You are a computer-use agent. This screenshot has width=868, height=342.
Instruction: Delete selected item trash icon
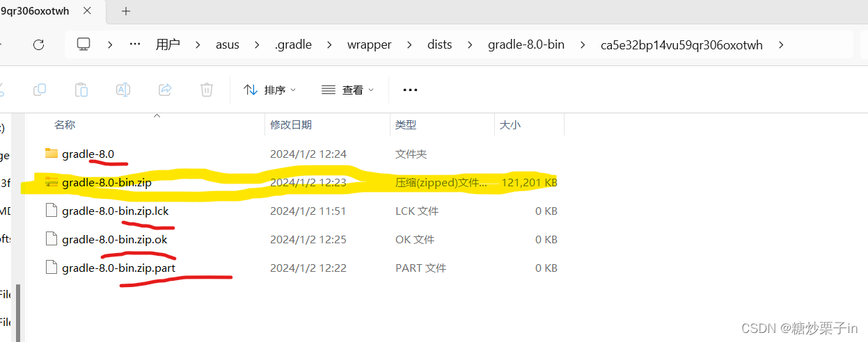[207, 90]
